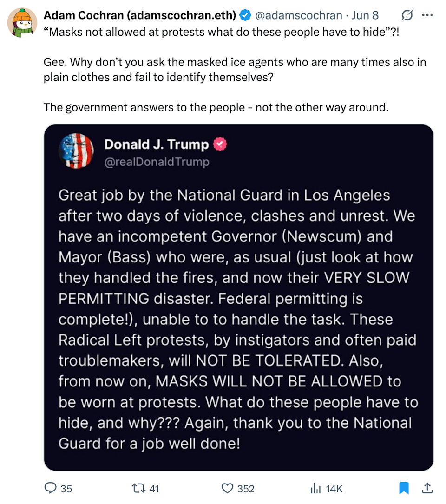Viewport: 446px width, 504px height.
Task: Open the three-dot more options menu
Action: (x=427, y=15)
